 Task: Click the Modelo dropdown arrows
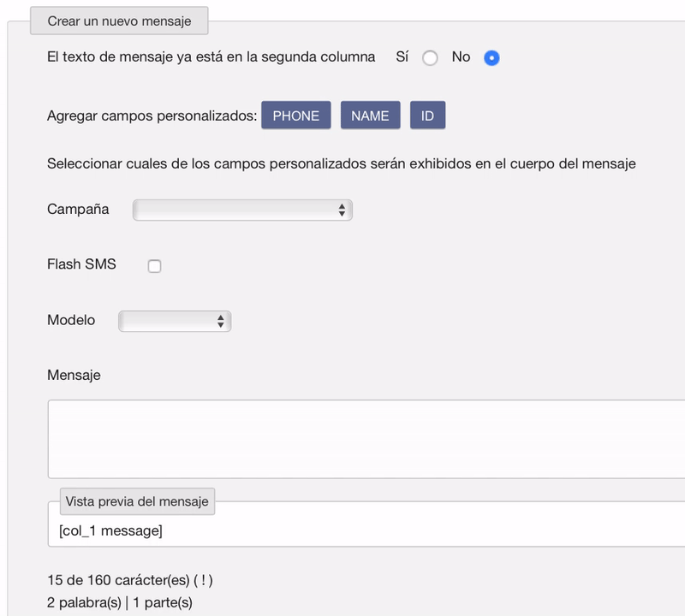221,321
